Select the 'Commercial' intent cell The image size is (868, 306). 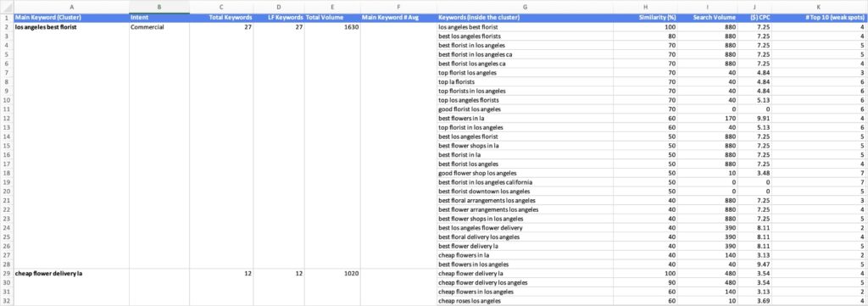(x=159, y=26)
